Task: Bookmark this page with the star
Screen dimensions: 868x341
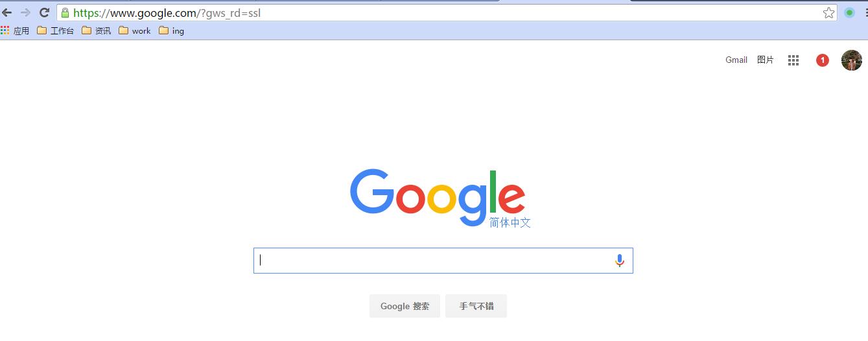Action: pyautogui.click(x=828, y=12)
